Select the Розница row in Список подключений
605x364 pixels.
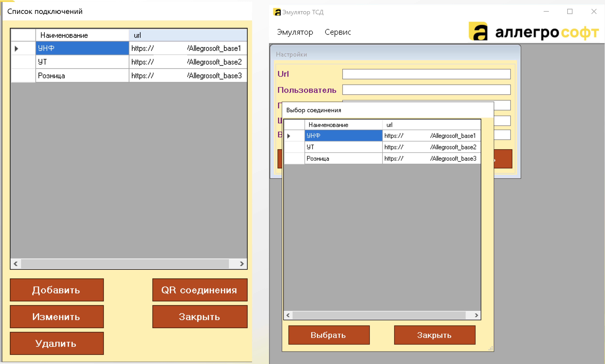pyautogui.click(x=129, y=76)
